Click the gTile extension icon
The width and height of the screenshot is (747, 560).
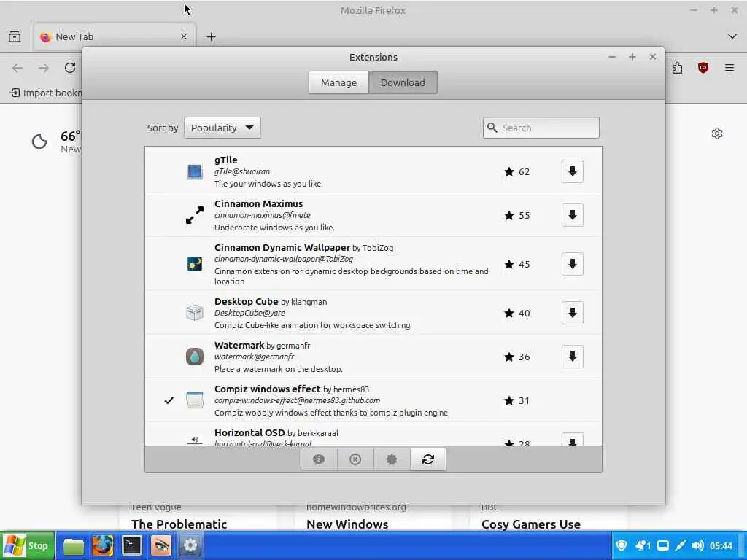click(x=194, y=171)
